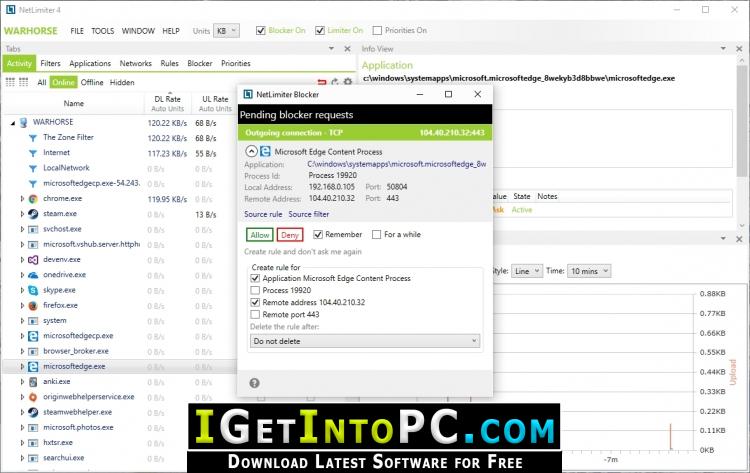Click the firefox.exe icon
The height and width of the screenshot is (473, 750).
click(x=33, y=306)
